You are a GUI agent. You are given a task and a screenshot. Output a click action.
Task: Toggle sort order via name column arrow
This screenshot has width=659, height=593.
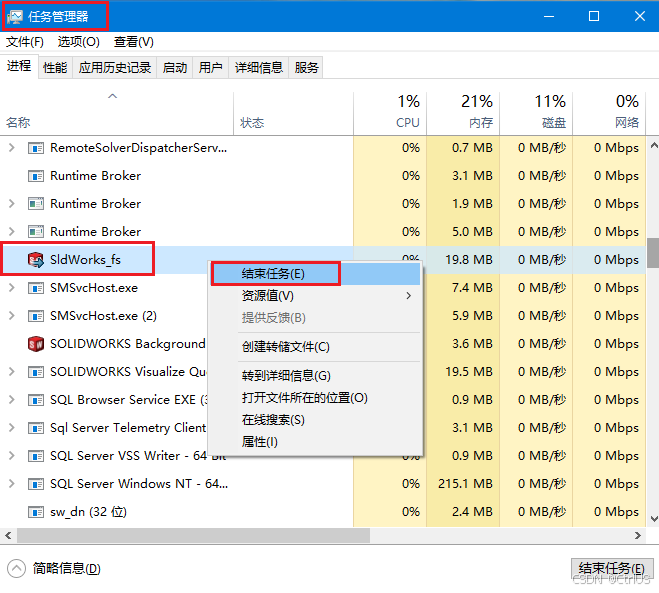point(112,96)
